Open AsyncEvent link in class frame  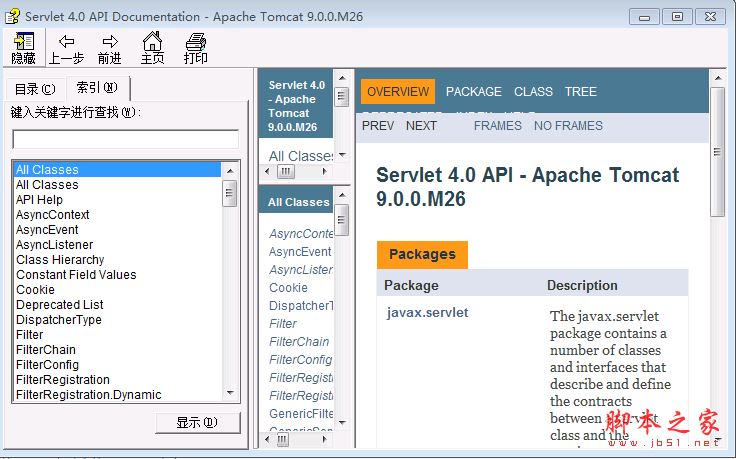(300, 252)
